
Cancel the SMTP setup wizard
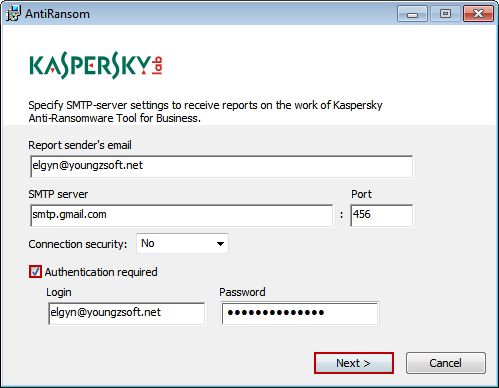click(446, 363)
